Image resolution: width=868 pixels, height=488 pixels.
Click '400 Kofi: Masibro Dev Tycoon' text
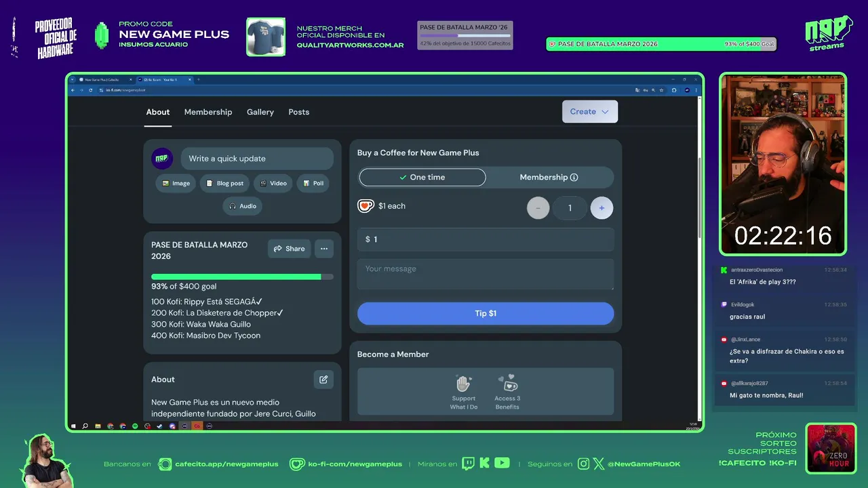[x=205, y=335]
